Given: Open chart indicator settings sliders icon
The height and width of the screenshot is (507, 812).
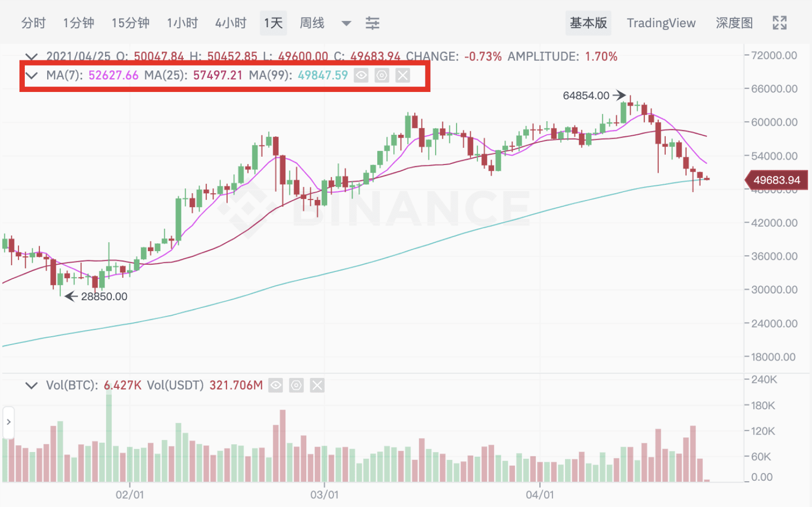Looking at the screenshot, I should coord(372,23).
